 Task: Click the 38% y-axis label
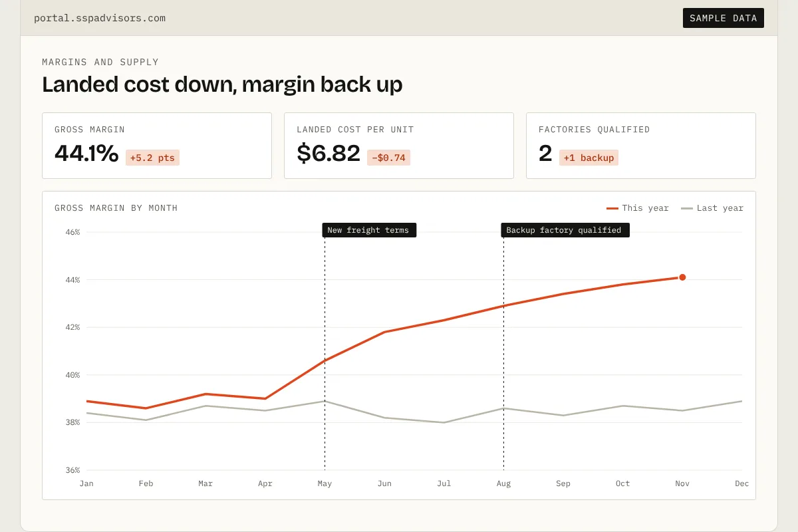click(x=72, y=422)
